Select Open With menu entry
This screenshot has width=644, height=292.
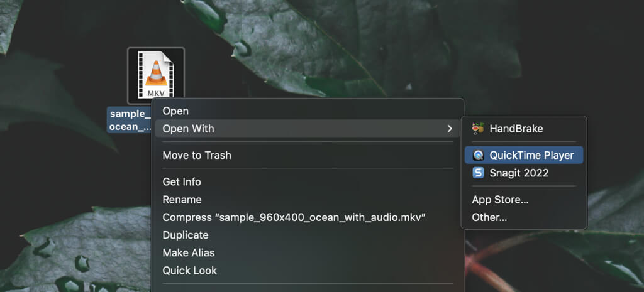(308, 129)
